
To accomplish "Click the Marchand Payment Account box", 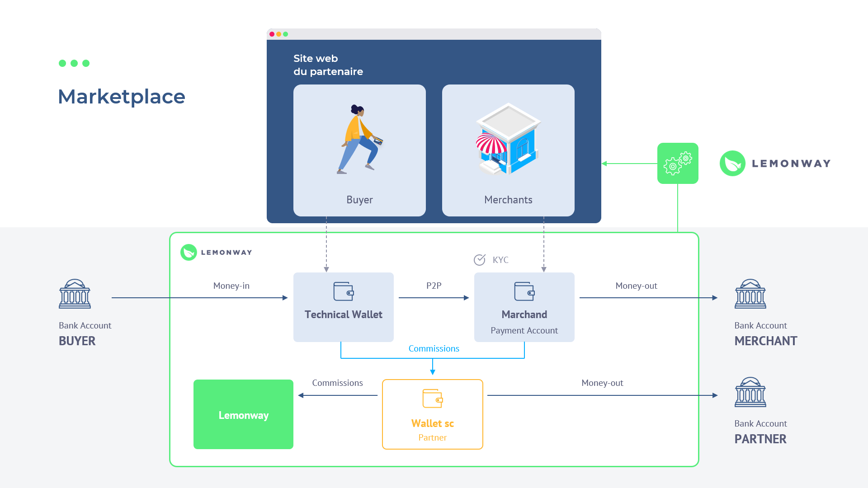I will point(524,307).
